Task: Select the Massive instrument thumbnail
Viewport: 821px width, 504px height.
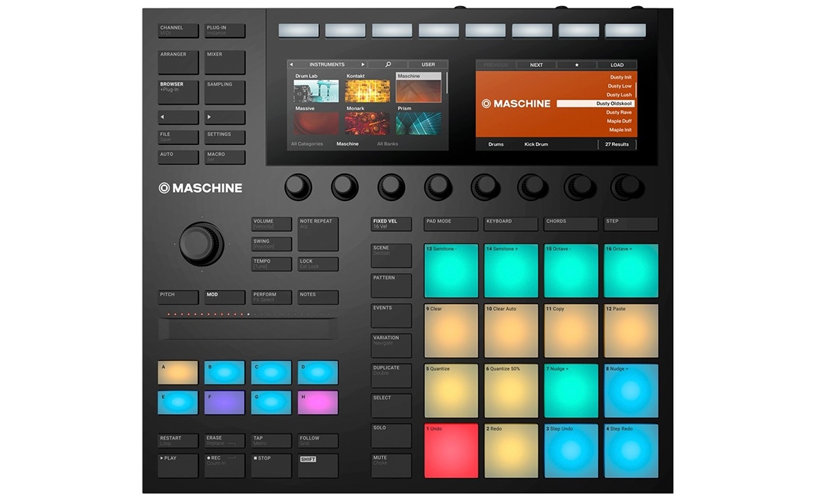Action: pos(316,124)
